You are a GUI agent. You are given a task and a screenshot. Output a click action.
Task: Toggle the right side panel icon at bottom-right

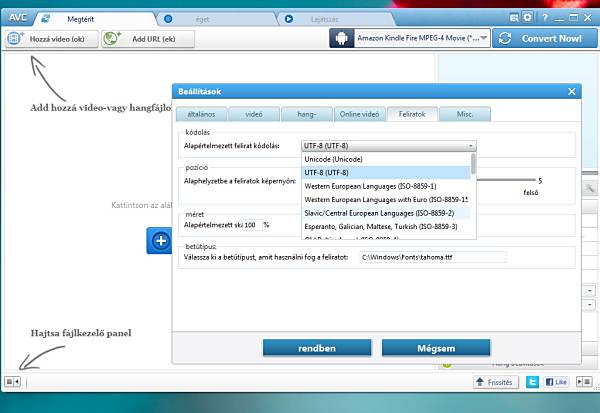pos(584,382)
